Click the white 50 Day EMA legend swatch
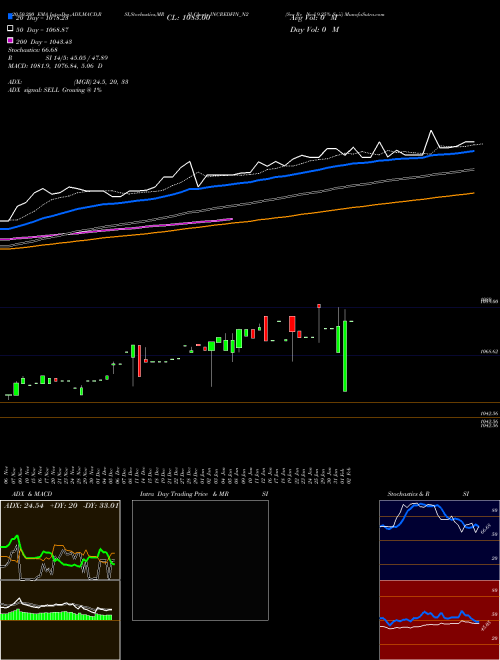The image size is (500, 660). [10, 29]
